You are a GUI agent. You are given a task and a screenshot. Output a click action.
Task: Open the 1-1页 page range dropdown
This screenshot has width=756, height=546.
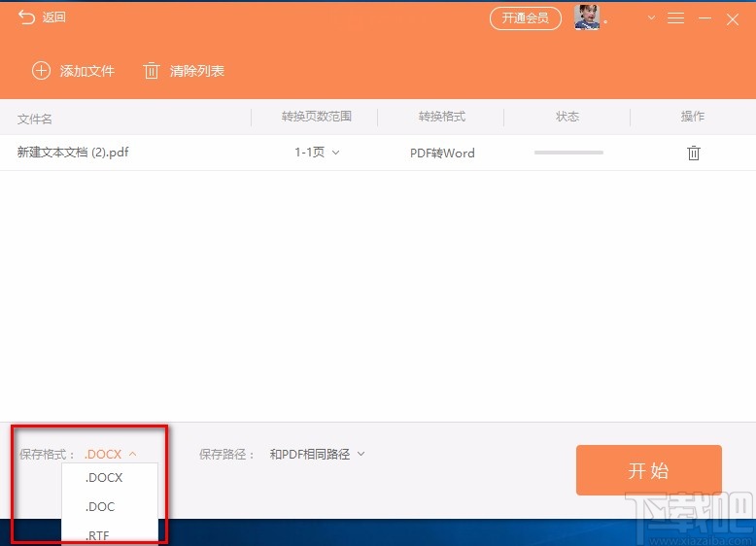pos(317,153)
